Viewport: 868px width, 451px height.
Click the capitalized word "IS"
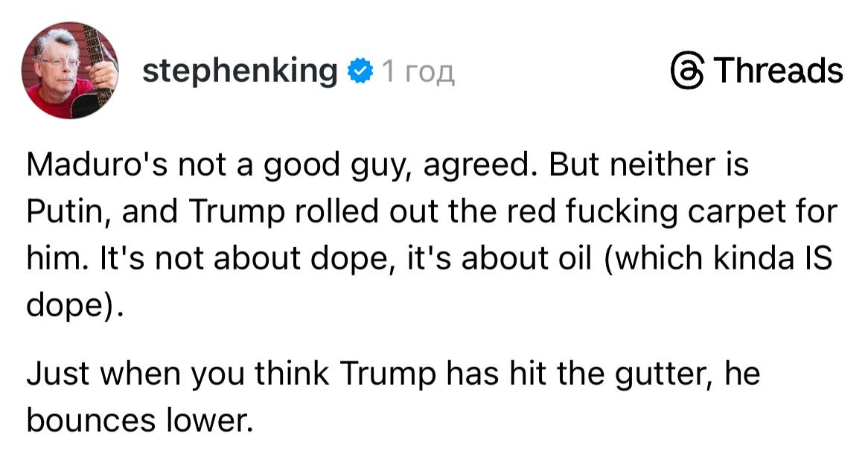click(814, 258)
